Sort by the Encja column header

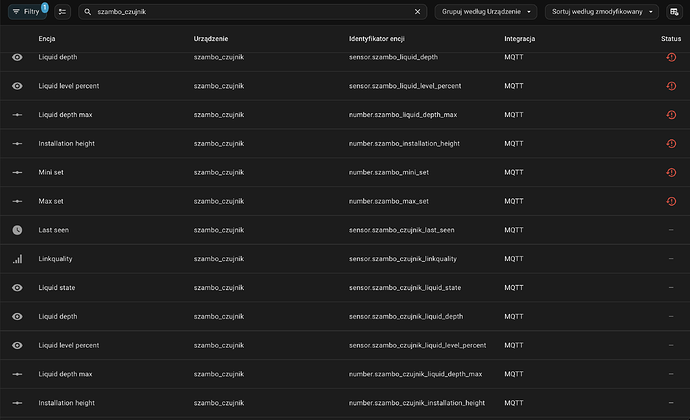pos(47,38)
